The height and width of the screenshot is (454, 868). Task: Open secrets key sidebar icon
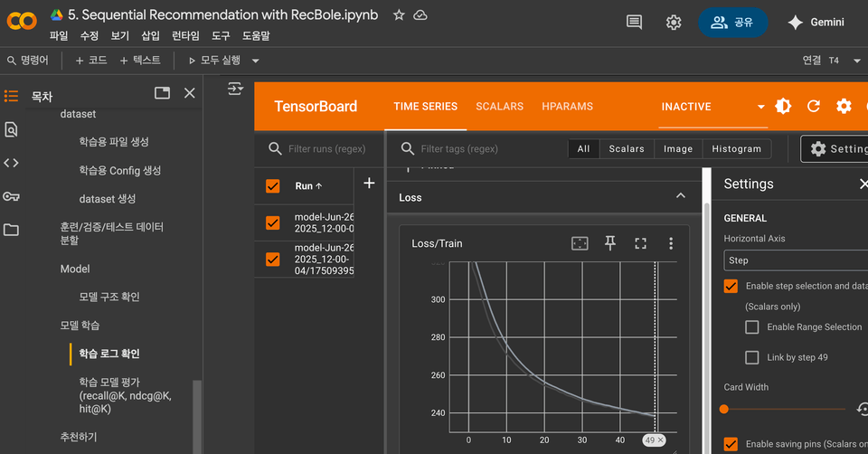point(11,196)
